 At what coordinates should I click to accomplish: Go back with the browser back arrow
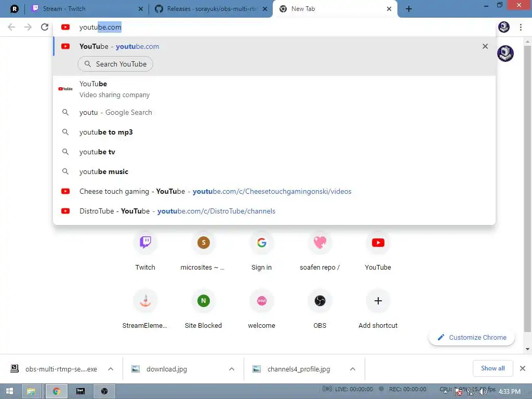[11, 27]
